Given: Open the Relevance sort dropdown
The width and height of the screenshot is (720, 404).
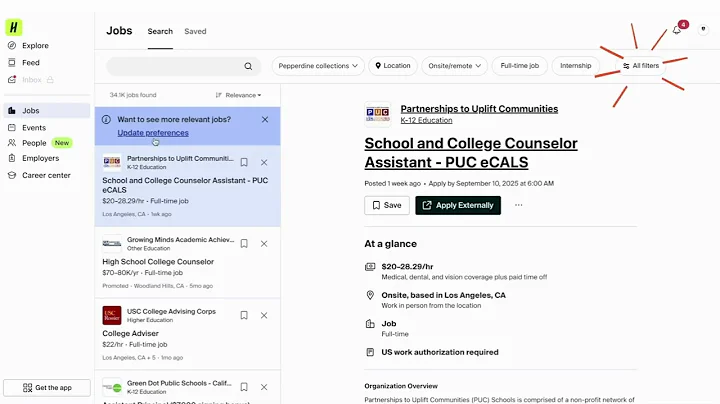Looking at the screenshot, I should click(238, 95).
